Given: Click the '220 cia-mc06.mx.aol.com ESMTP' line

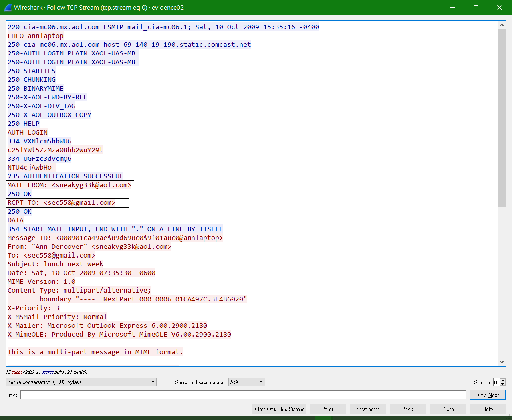Looking at the screenshot, I should pyautogui.click(x=163, y=27).
